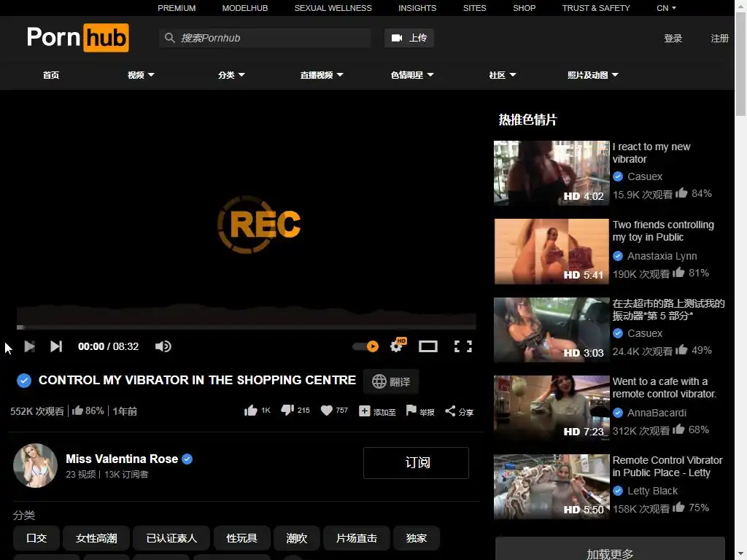This screenshot has height=560, width=747.
Task: Expand the CN language dropdown
Action: coord(666,8)
